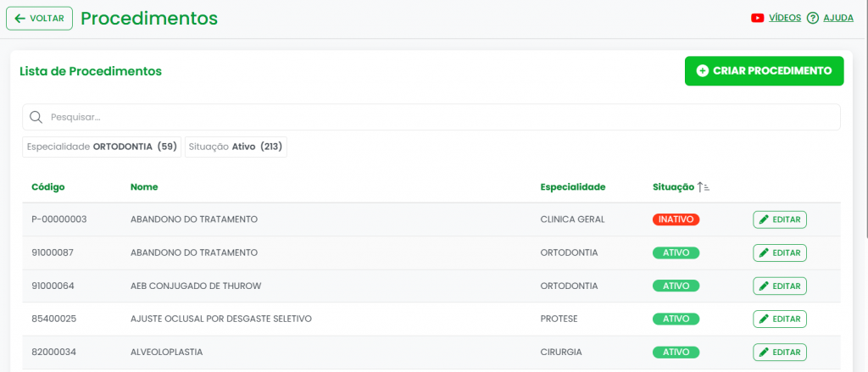Sort by the Especialidade column header

(x=572, y=186)
